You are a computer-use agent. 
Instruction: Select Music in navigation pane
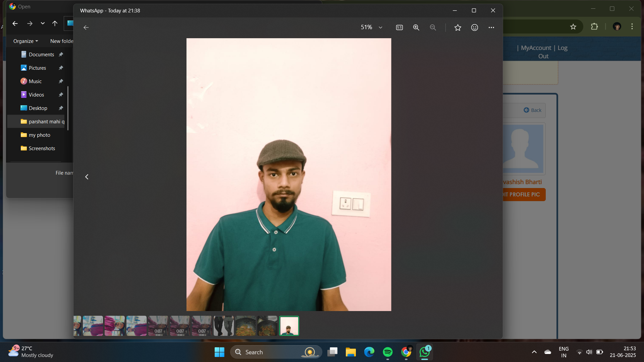(35, 81)
